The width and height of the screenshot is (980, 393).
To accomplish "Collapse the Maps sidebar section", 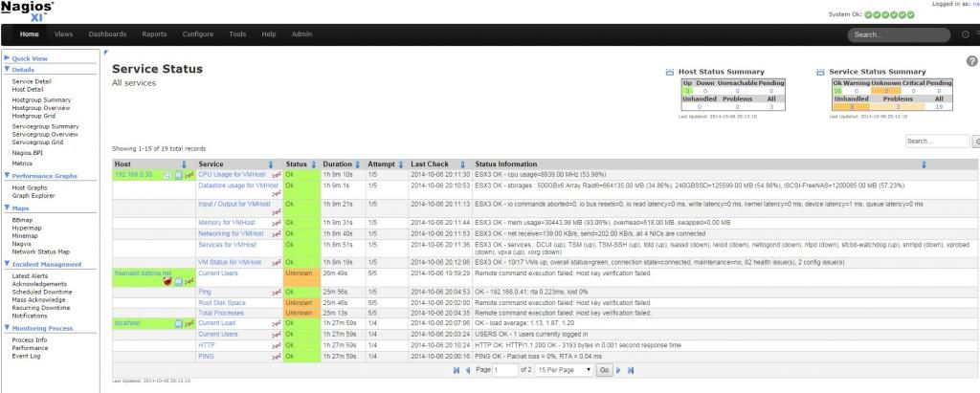I will [x=8, y=207].
